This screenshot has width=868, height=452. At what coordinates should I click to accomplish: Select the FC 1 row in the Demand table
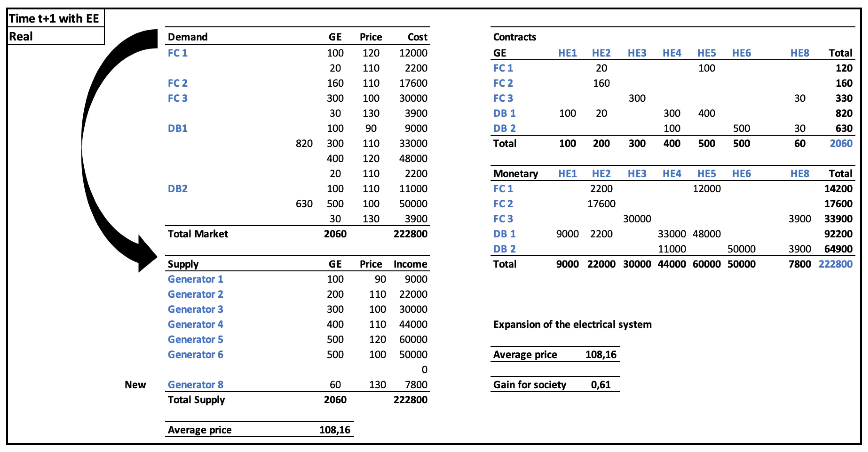tap(177, 53)
